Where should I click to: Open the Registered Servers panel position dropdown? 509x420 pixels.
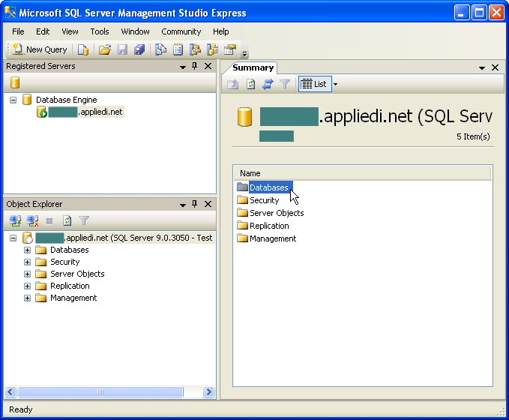point(183,67)
